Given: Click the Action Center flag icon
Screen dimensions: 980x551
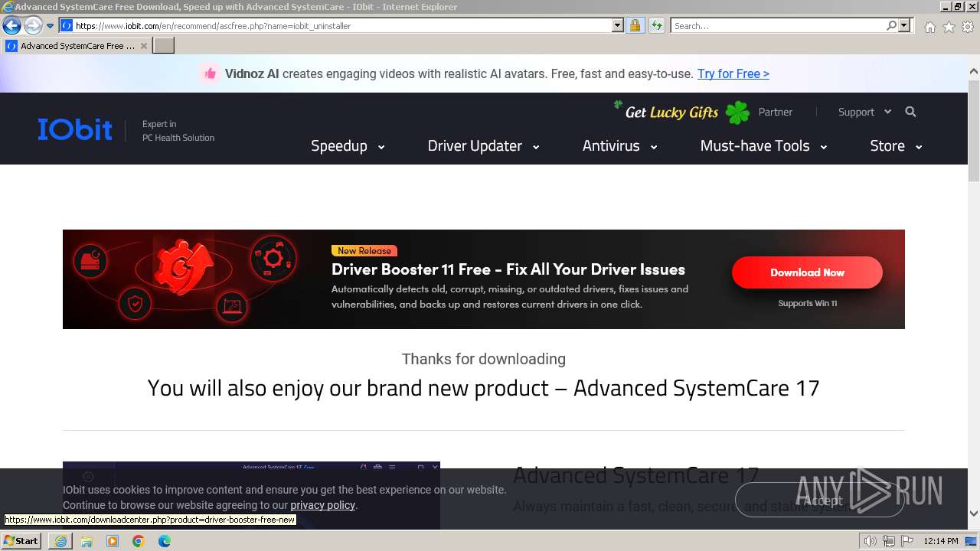Looking at the screenshot, I should [906, 541].
